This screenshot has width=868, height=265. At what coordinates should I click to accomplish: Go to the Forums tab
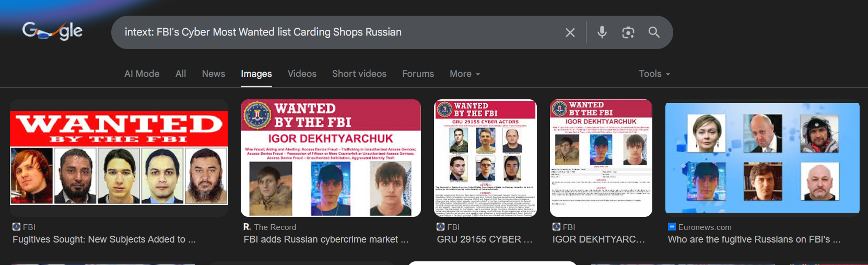pos(418,74)
